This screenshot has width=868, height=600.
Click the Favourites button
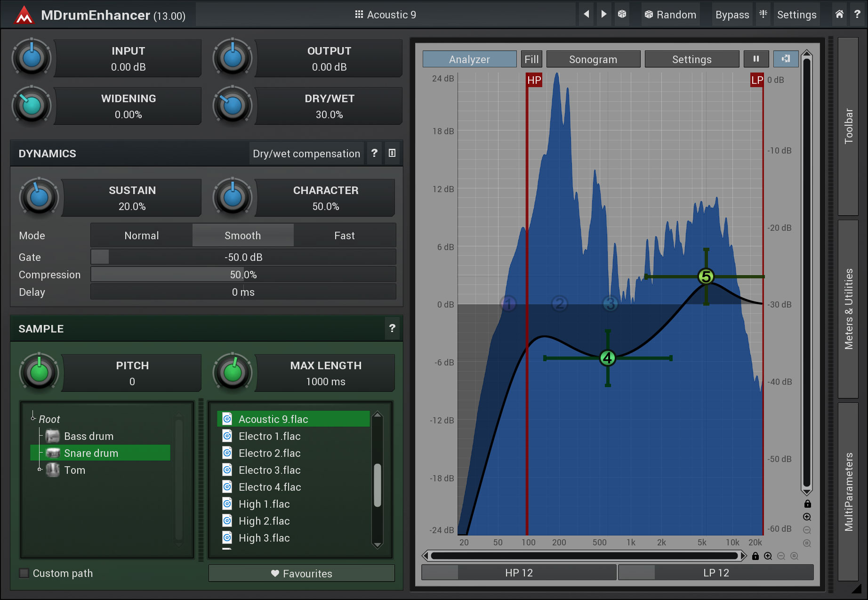pos(301,573)
